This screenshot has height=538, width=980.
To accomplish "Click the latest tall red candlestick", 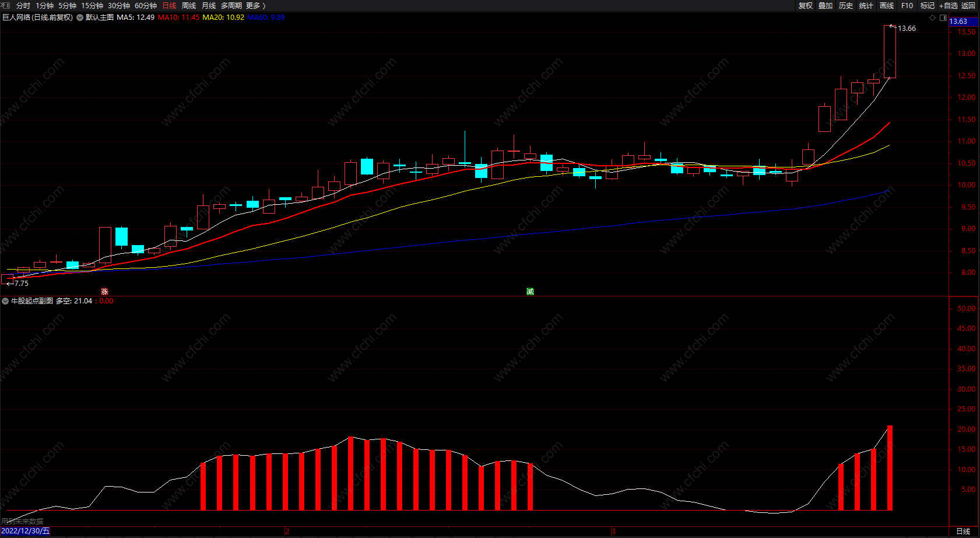I will pyautogui.click(x=890, y=51).
